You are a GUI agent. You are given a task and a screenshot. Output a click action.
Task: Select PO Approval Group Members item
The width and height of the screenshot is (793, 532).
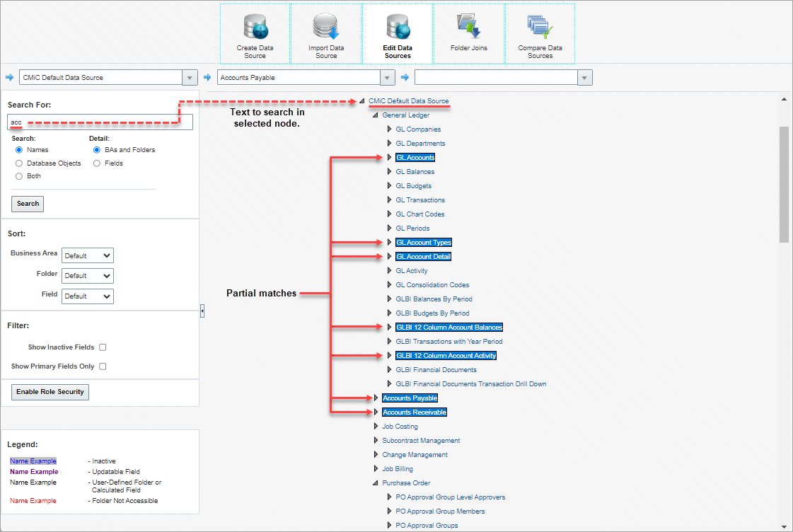(x=440, y=511)
